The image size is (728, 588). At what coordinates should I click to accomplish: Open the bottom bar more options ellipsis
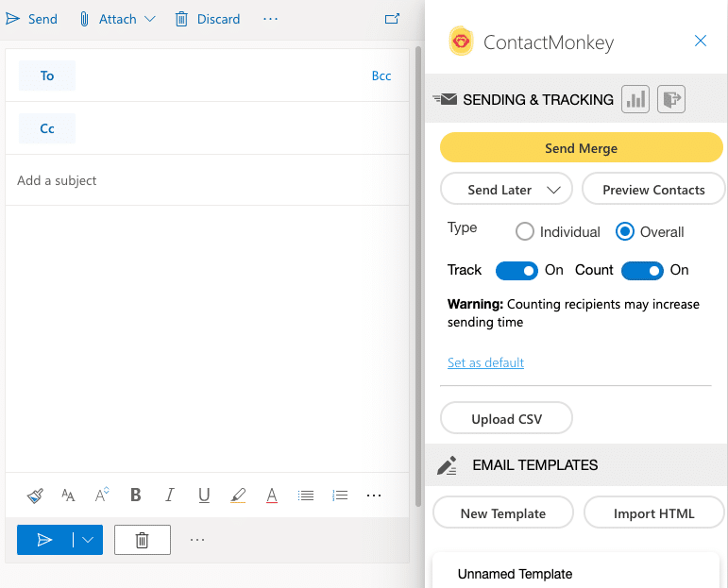(197, 540)
